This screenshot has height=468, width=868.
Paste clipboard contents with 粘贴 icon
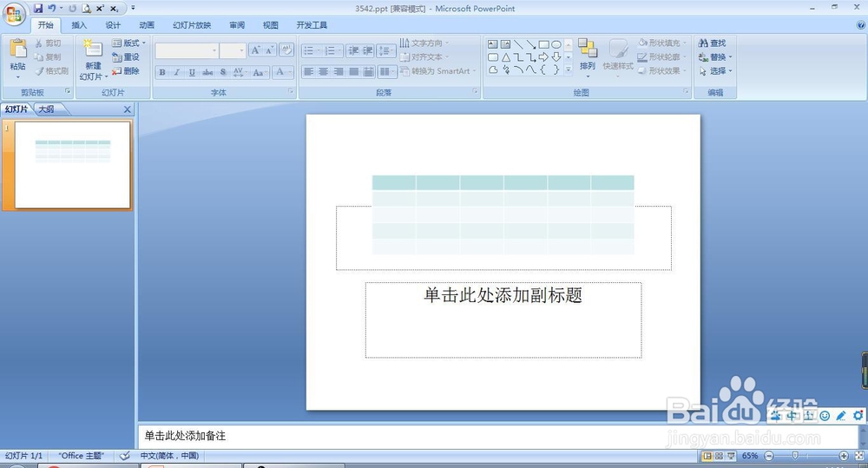pyautogui.click(x=17, y=49)
